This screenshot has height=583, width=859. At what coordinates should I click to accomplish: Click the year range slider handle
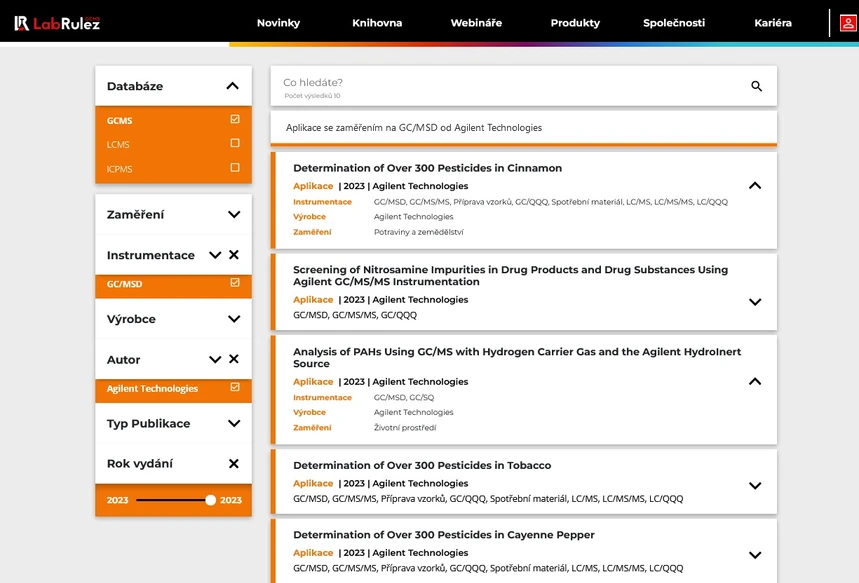click(210, 500)
